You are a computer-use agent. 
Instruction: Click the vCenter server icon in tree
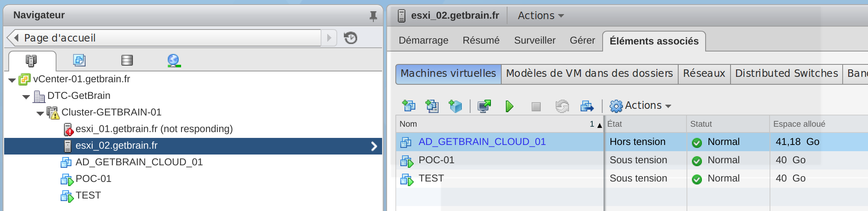(x=25, y=79)
